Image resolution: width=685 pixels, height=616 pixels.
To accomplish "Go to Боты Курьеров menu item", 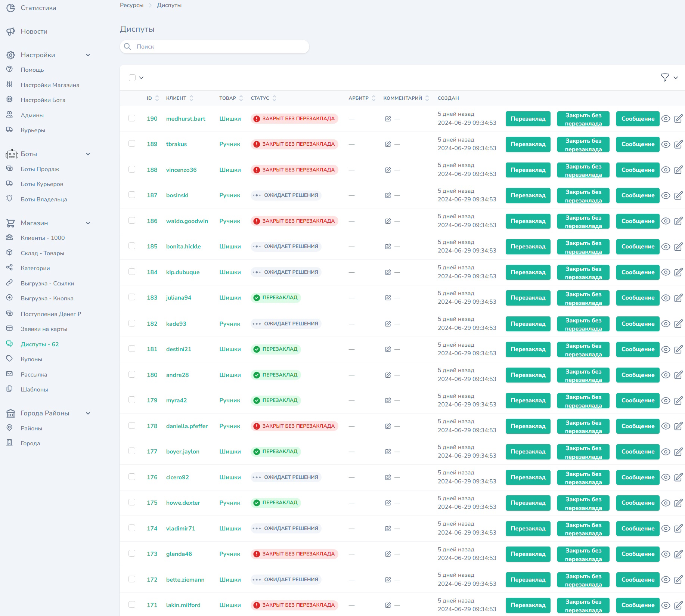I will [x=42, y=184].
